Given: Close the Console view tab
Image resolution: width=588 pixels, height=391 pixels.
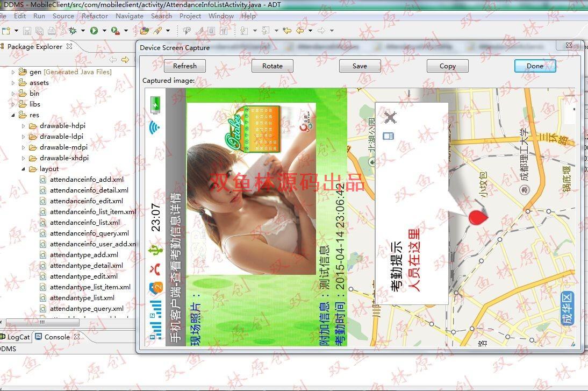Looking at the screenshot, I should (77, 337).
